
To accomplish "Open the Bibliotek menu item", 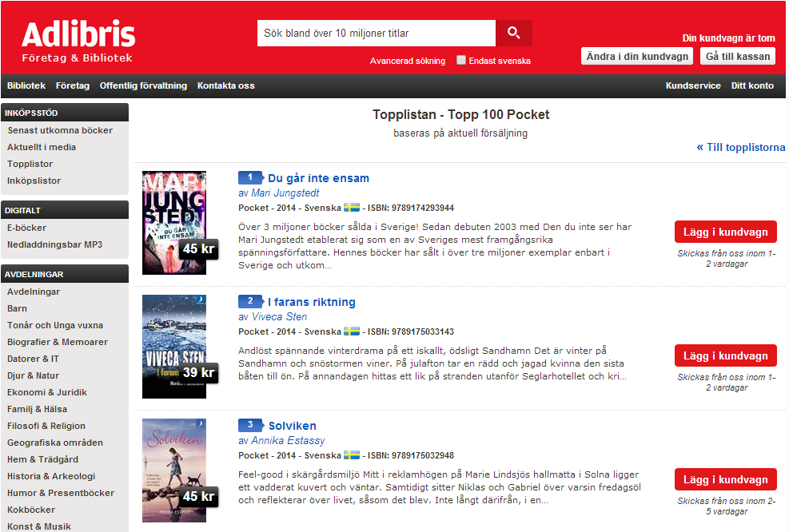I will (x=26, y=85).
